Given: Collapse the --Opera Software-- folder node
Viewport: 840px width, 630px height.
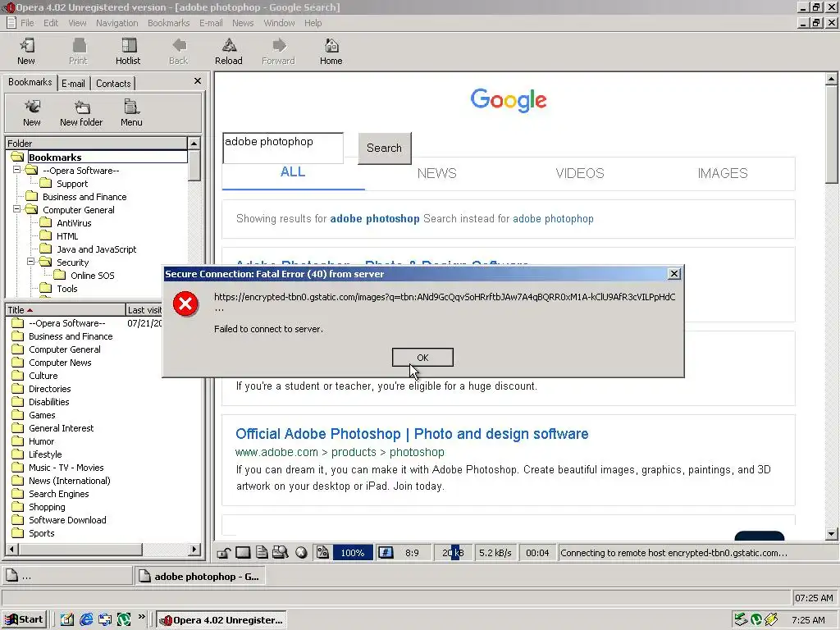Looking at the screenshot, I should coord(17,170).
